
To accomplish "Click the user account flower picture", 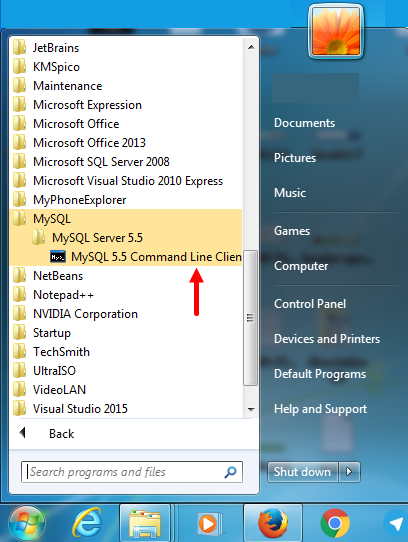I will [x=336, y=31].
